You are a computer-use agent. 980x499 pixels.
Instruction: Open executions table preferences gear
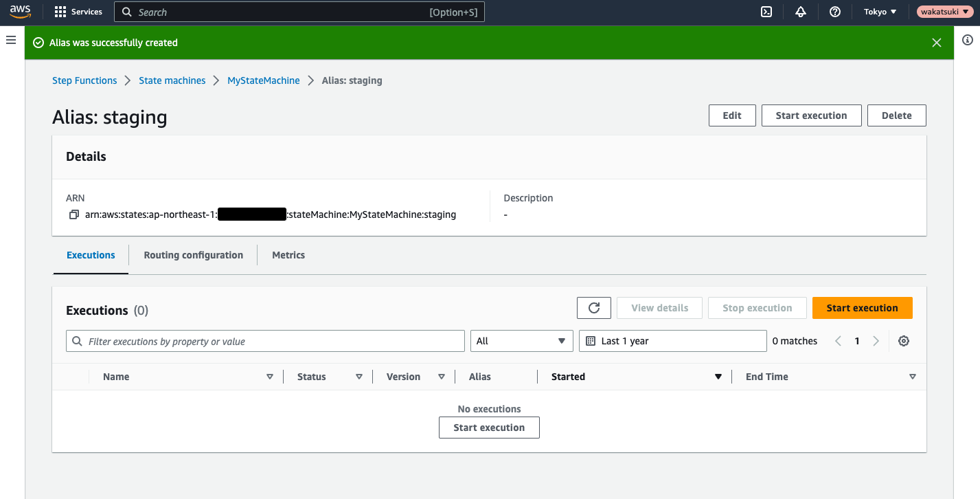point(903,340)
